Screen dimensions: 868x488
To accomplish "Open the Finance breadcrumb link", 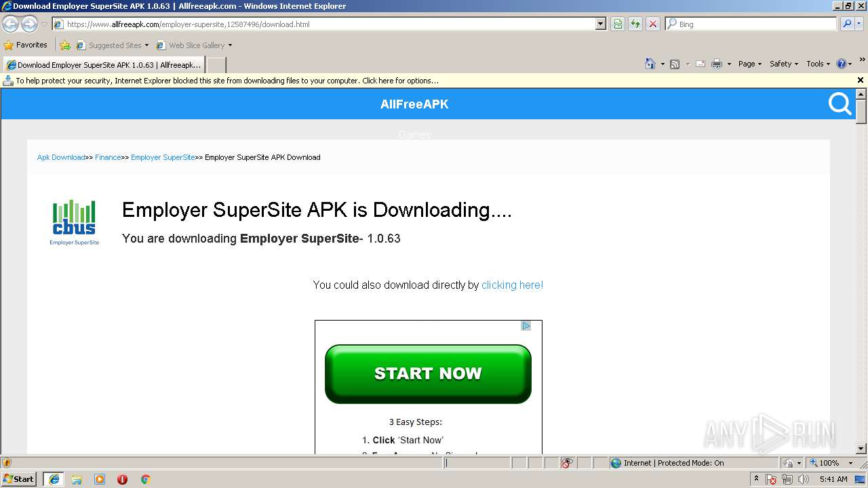I will tap(108, 157).
